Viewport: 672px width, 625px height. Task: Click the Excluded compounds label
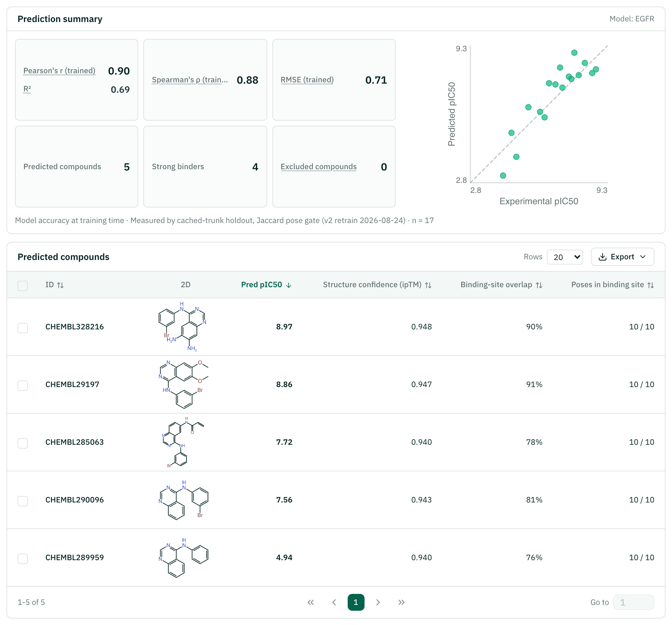[318, 167]
